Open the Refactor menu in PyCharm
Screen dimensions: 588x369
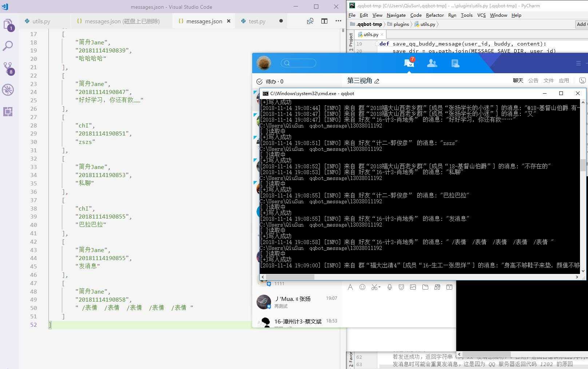click(x=435, y=15)
